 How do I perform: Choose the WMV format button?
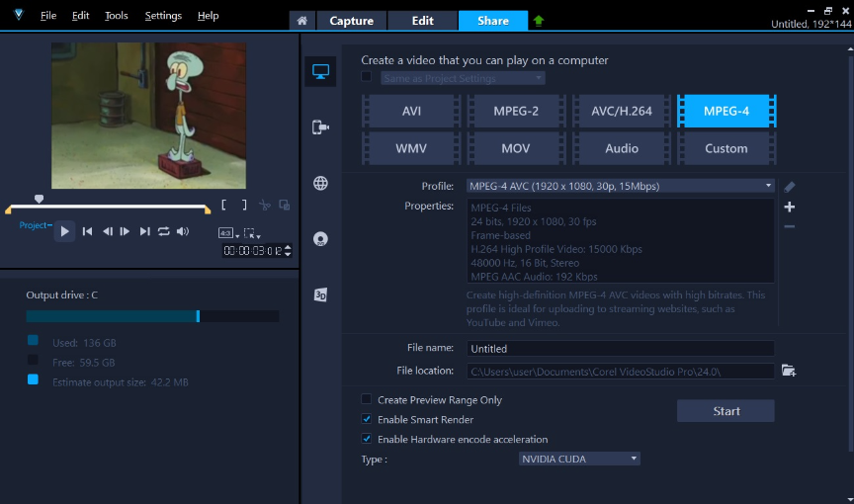click(x=411, y=148)
